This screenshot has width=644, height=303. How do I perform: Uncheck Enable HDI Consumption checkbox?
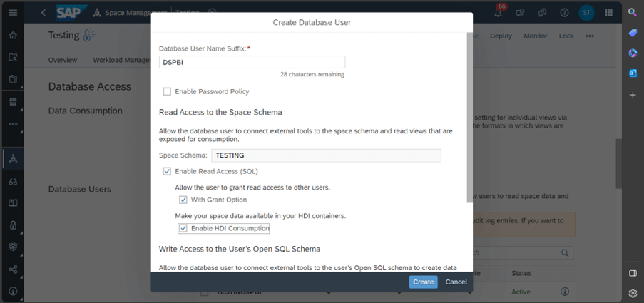[x=183, y=228]
